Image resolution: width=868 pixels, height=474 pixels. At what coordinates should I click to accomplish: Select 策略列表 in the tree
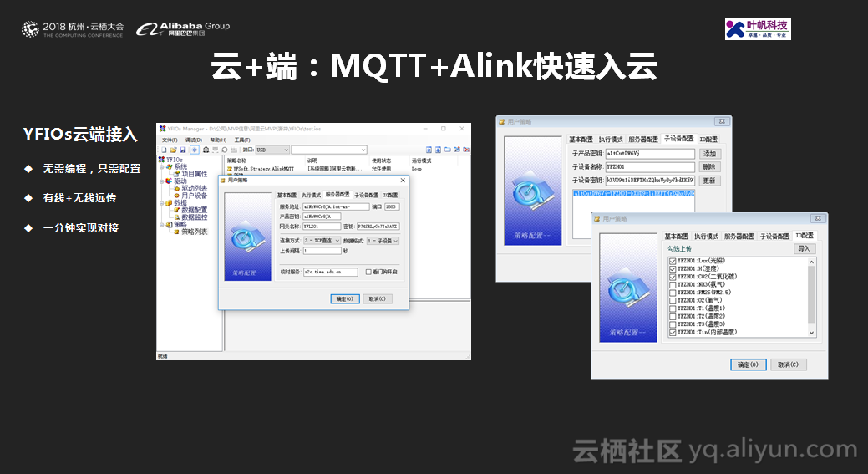[195, 232]
